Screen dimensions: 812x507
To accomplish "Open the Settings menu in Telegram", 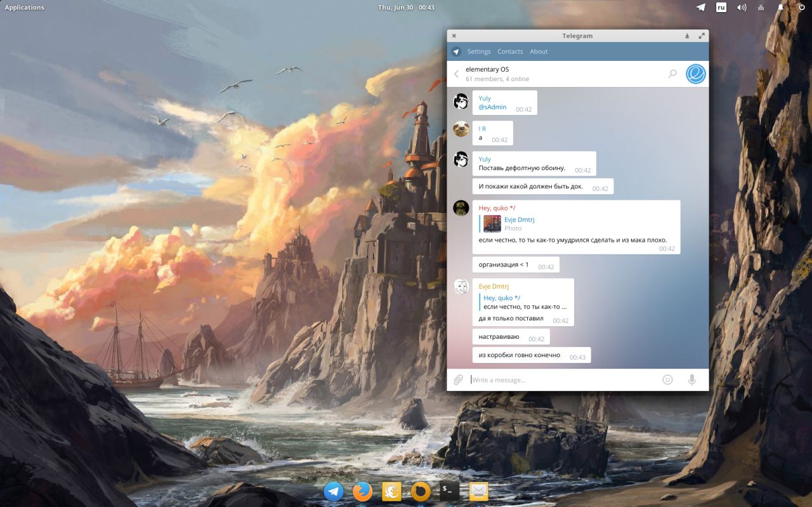I will coord(479,51).
